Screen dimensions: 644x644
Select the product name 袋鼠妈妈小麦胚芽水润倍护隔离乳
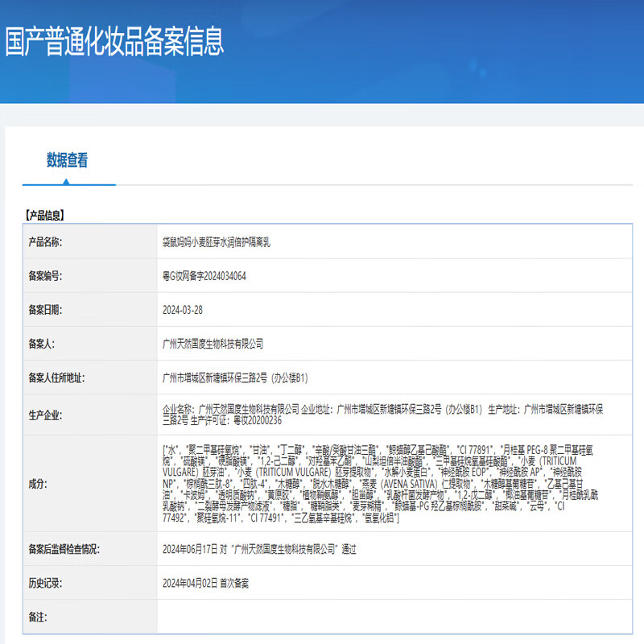coord(217,242)
